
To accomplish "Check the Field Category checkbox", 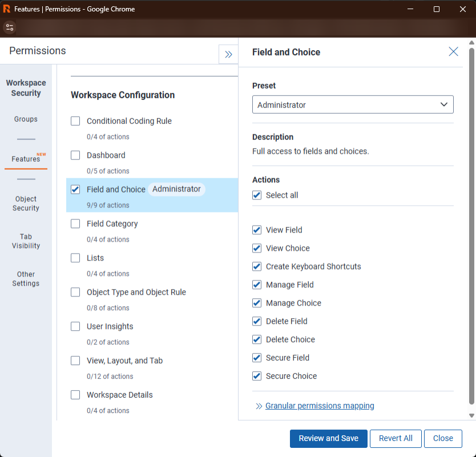I will [75, 223].
